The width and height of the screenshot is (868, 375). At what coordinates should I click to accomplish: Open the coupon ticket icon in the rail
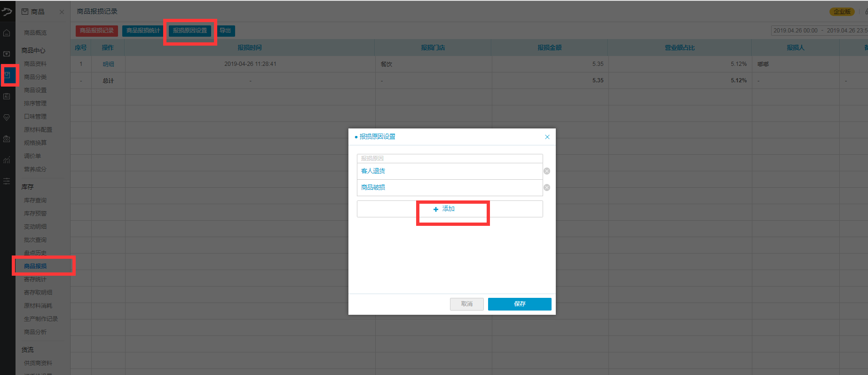pos(7,139)
